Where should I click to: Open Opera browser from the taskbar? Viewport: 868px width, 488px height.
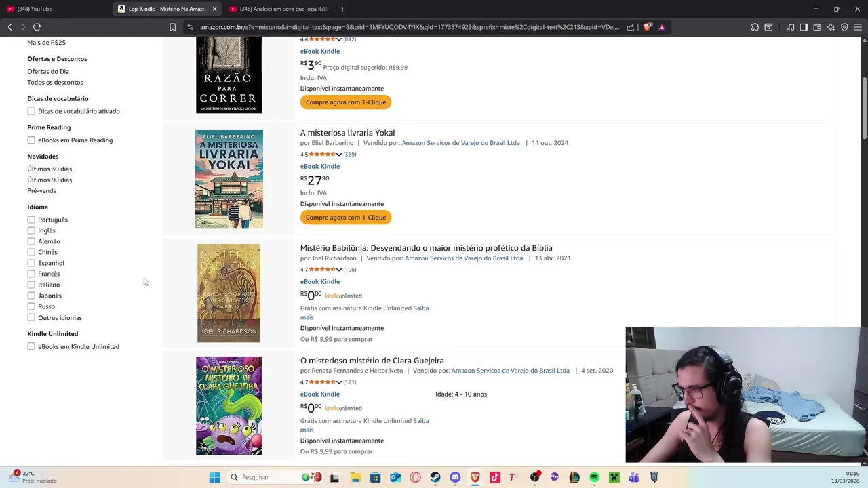click(415, 477)
